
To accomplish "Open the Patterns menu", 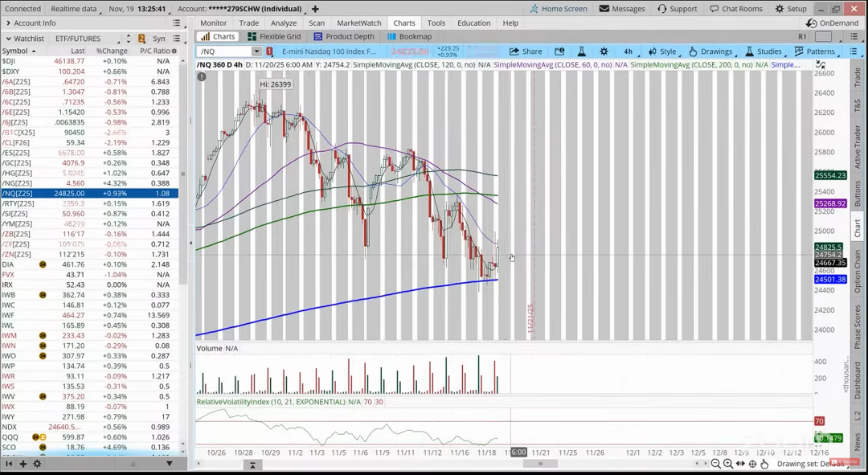I will (816, 51).
